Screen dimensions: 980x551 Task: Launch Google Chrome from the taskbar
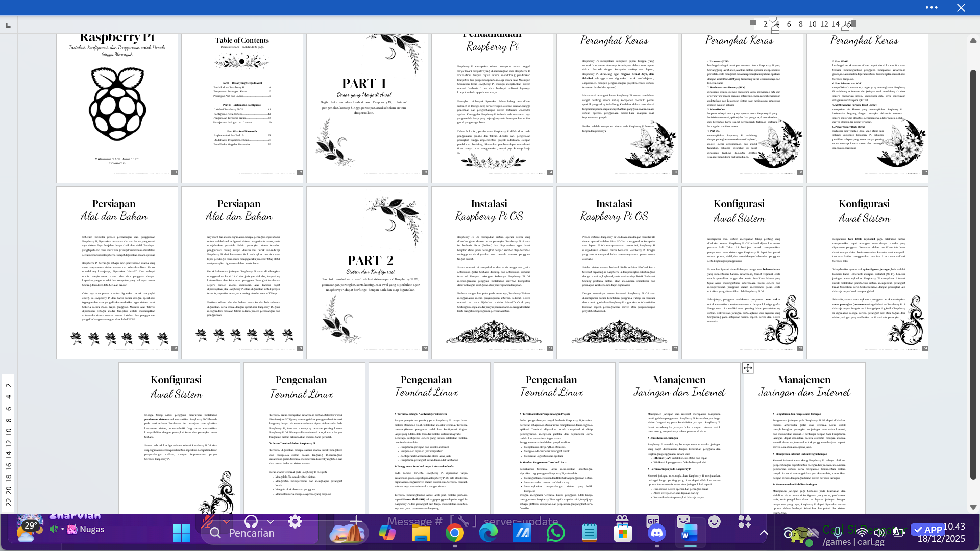pos(455,533)
